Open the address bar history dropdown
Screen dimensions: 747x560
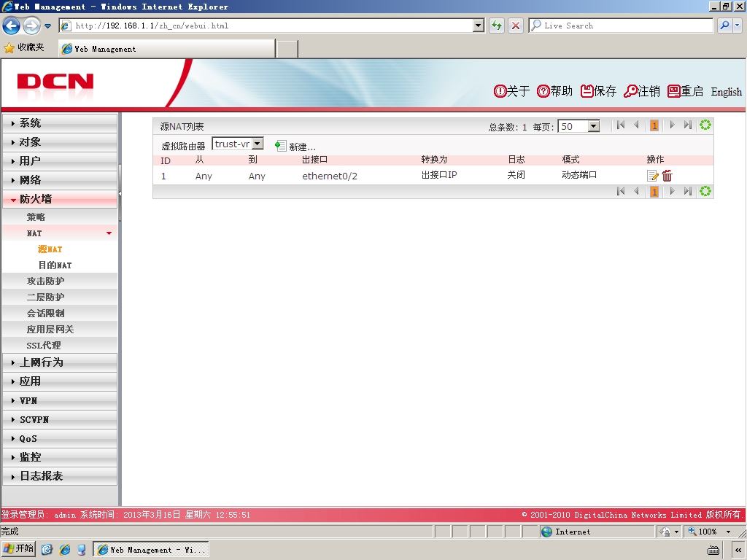point(479,26)
